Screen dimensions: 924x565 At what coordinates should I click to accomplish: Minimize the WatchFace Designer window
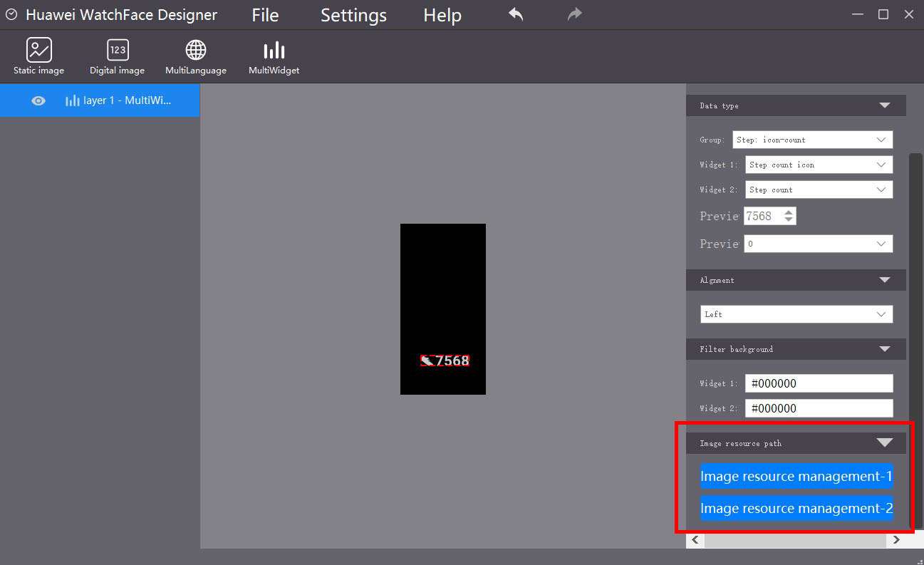pos(858,14)
